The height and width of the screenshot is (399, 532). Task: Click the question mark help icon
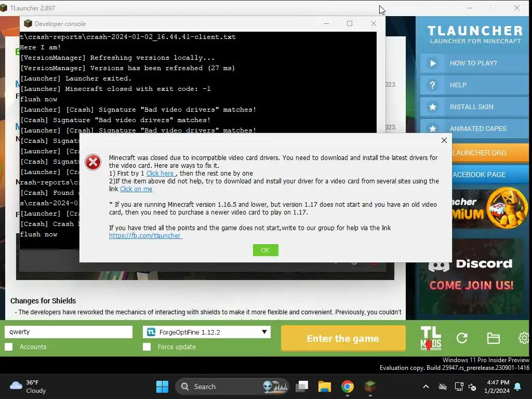tap(433, 85)
